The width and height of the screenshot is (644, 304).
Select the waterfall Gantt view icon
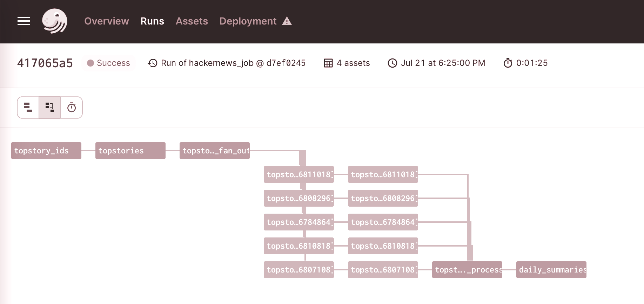tap(50, 108)
